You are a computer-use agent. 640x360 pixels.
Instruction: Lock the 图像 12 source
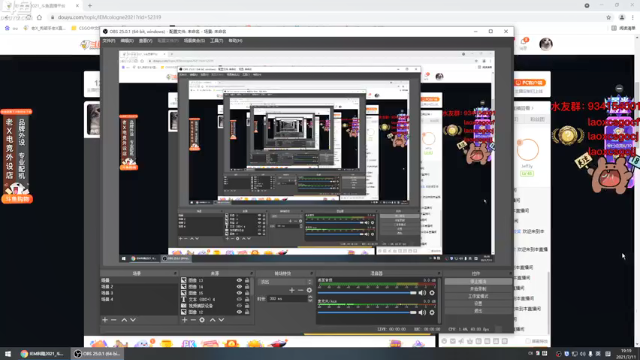[x=247, y=312]
